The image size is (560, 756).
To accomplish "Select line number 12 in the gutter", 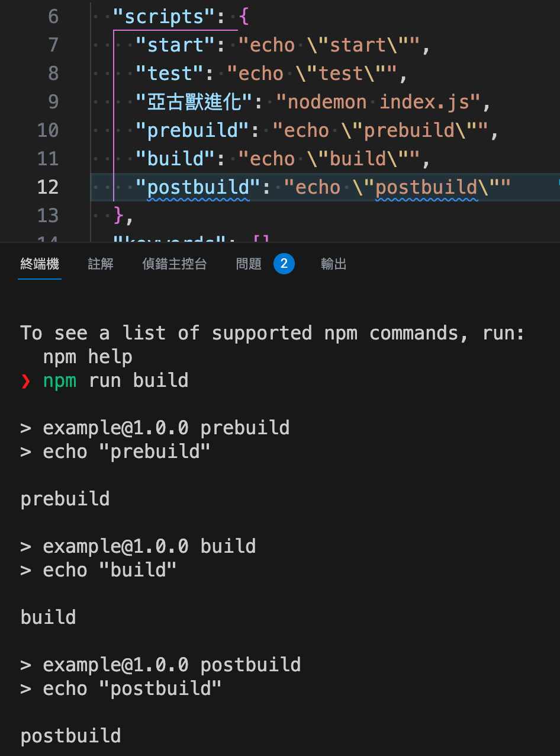I will [x=48, y=187].
